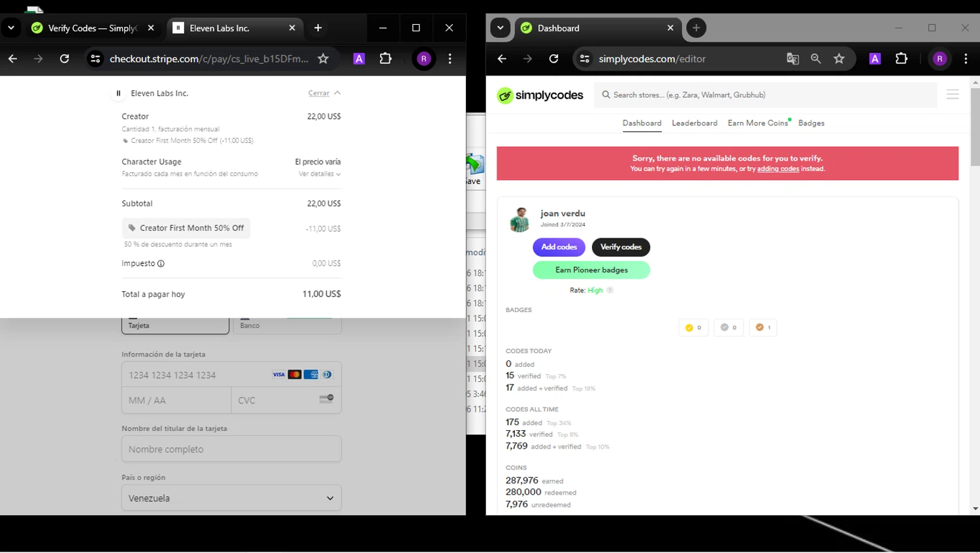
Task: Click joan verdu profile picture
Action: coord(520,220)
